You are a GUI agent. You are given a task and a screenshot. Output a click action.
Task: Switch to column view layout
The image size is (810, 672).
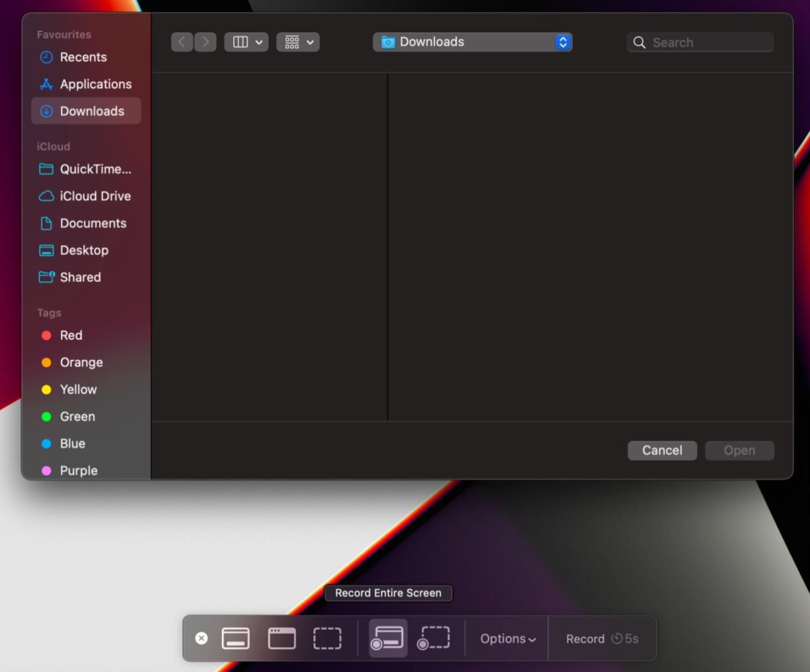pyautogui.click(x=240, y=42)
